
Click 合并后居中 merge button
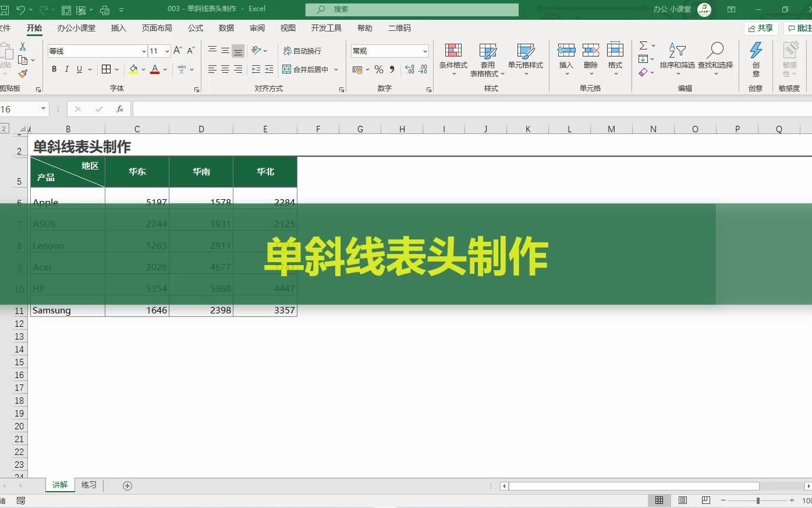tap(306, 69)
